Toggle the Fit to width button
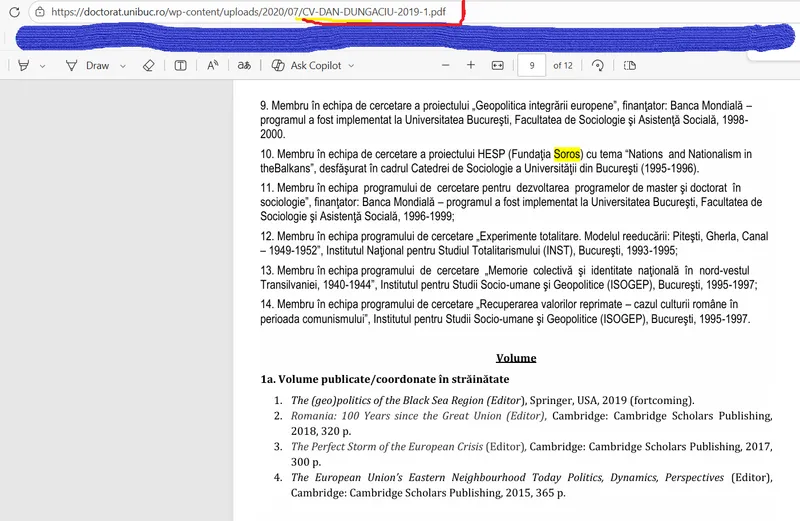This screenshot has width=800, height=521. (498, 66)
